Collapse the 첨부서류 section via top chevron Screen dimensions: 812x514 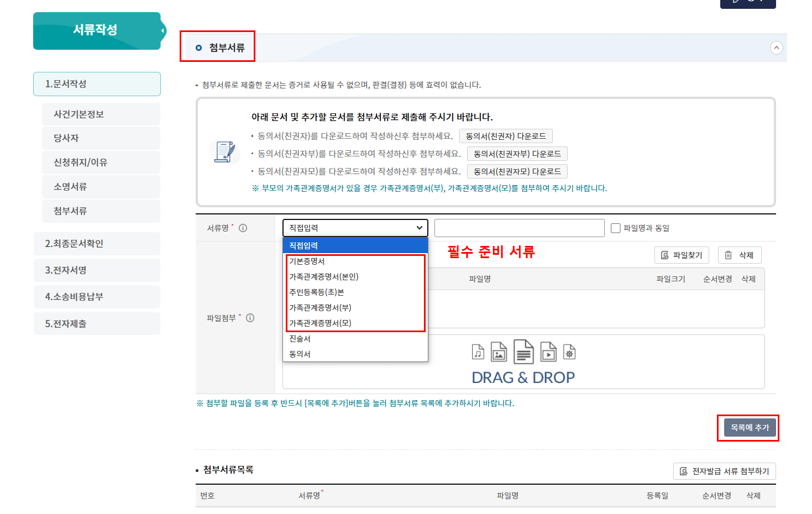pos(777,48)
